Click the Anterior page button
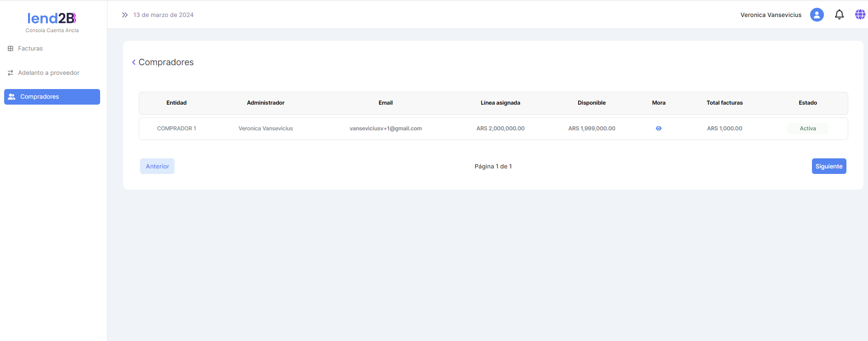The height and width of the screenshot is (341, 868). [157, 166]
